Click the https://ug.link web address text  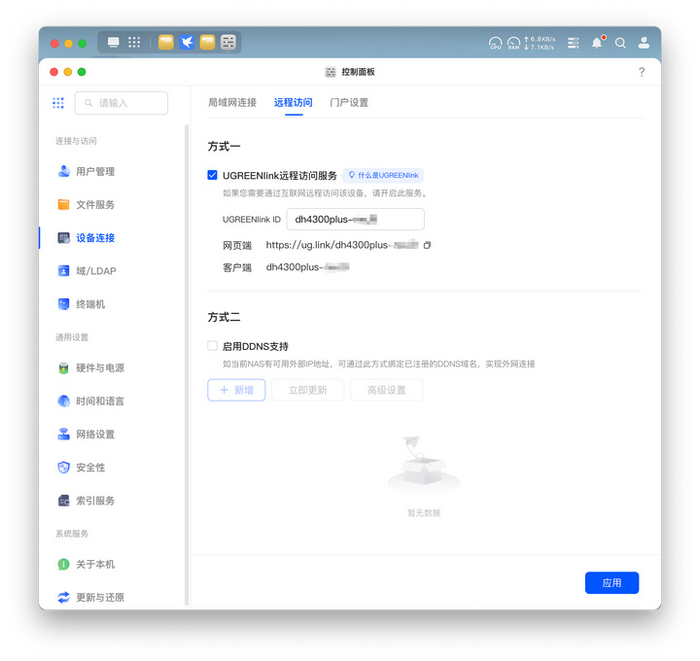[x=342, y=245]
